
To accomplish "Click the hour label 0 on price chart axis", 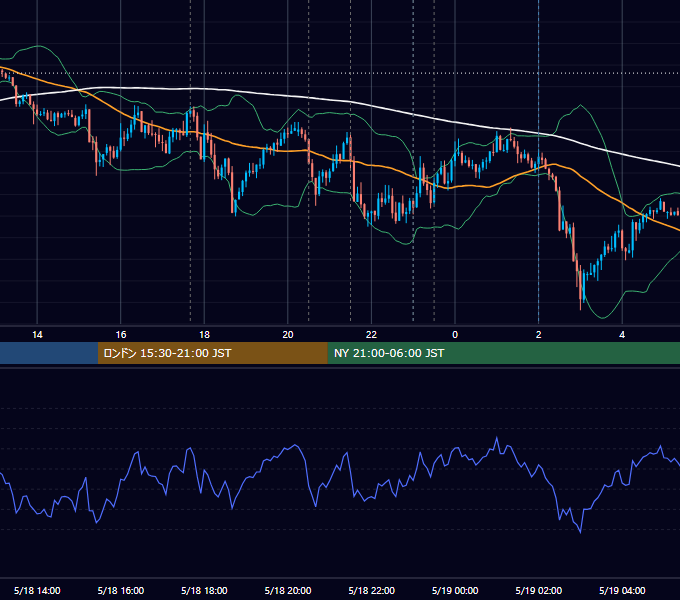I will click(x=455, y=335).
